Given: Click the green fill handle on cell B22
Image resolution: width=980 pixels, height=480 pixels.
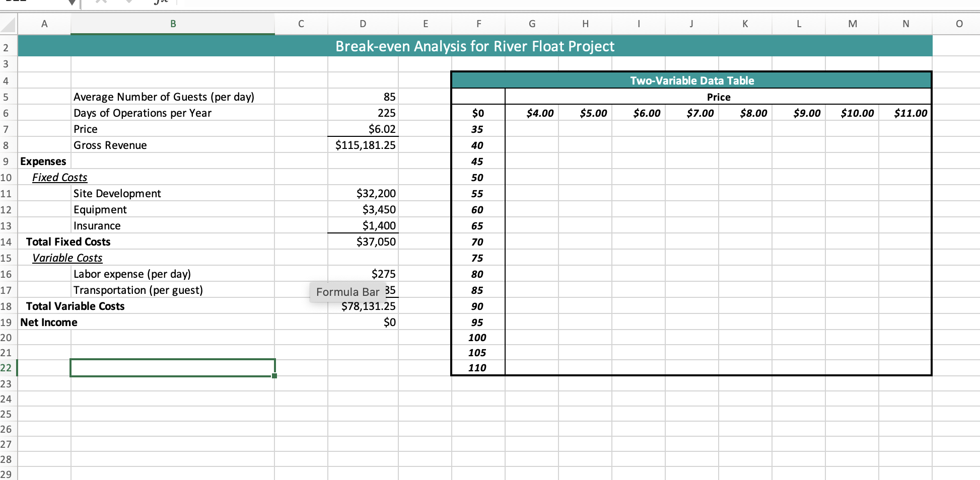Looking at the screenshot, I should pyautogui.click(x=275, y=376).
